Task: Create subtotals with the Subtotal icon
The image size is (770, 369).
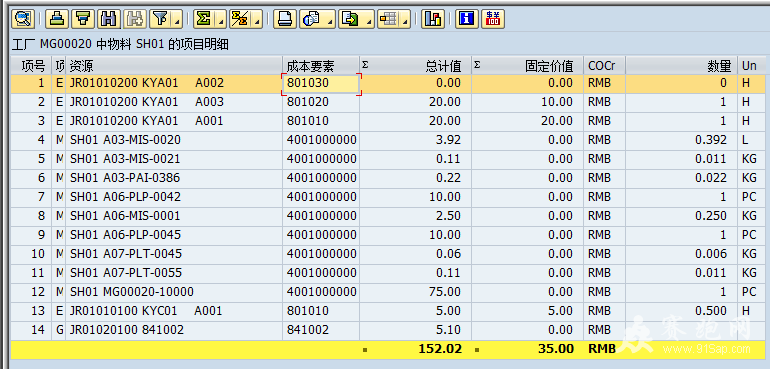Action: 240,19
